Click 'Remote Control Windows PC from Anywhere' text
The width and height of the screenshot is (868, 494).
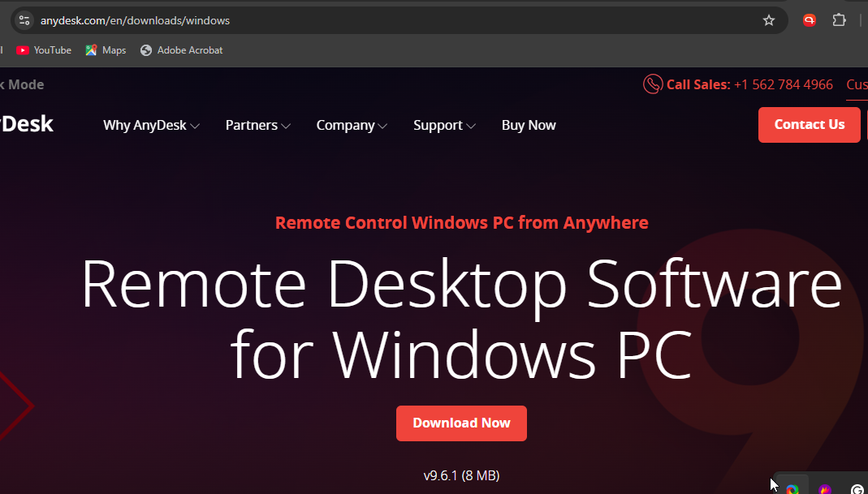[x=462, y=222]
